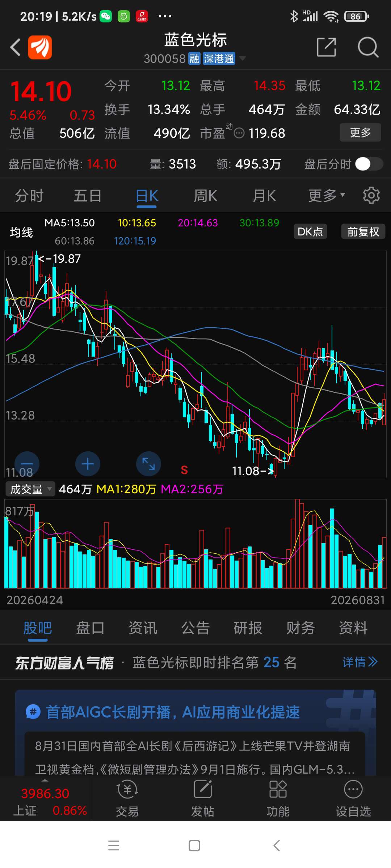Open the 资讯 tab
The width and height of the screenshot is (391, 868).
click(143, 628)
